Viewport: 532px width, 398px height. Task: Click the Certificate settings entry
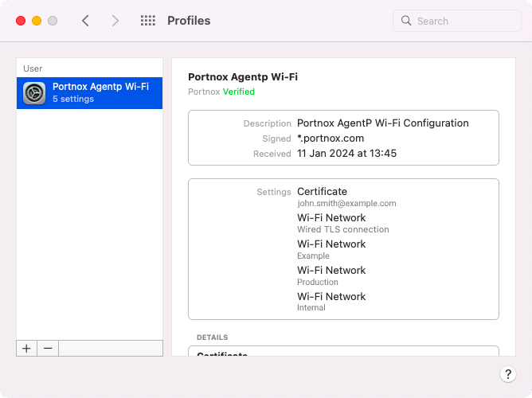pos(322,192)
